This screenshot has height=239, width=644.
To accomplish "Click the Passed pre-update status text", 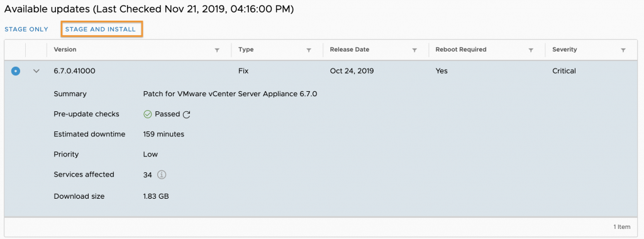I will click(167, 114).
